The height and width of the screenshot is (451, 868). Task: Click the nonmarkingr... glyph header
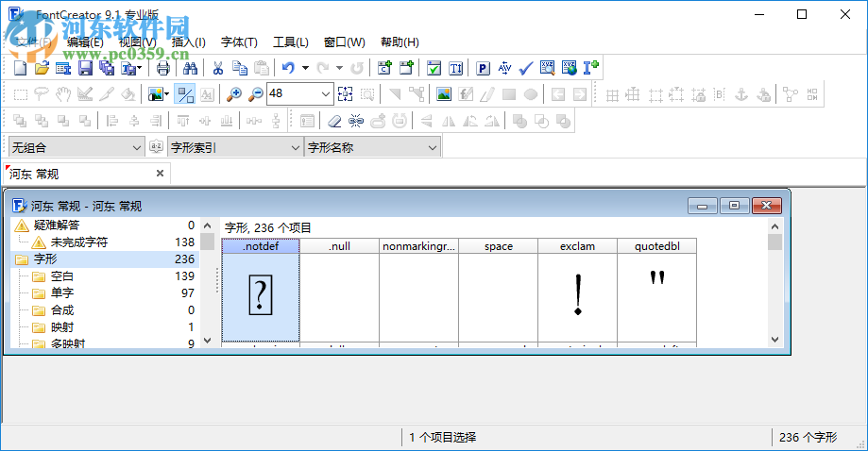pyautogui.click(x=419, y=246)
